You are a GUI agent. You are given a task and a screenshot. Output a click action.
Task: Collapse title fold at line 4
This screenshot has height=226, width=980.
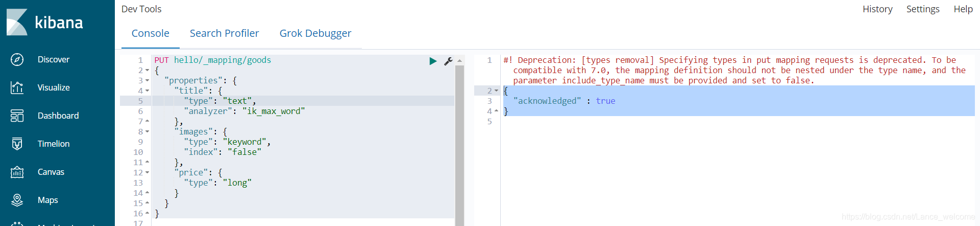(x=148, y=91)
